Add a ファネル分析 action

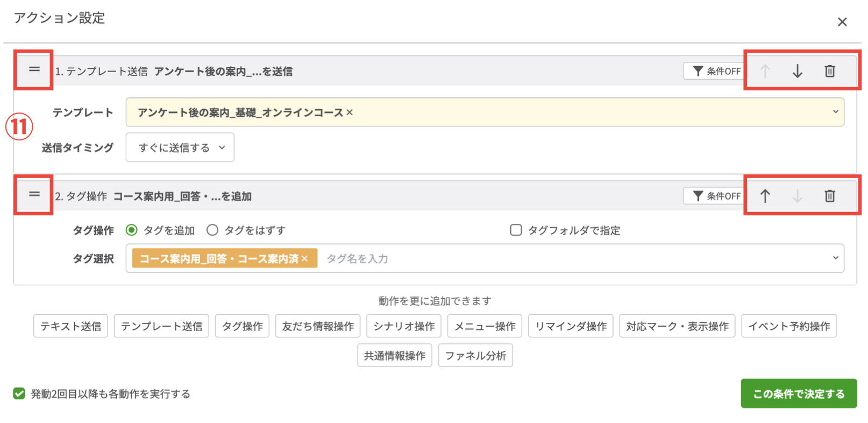(475, 356)
